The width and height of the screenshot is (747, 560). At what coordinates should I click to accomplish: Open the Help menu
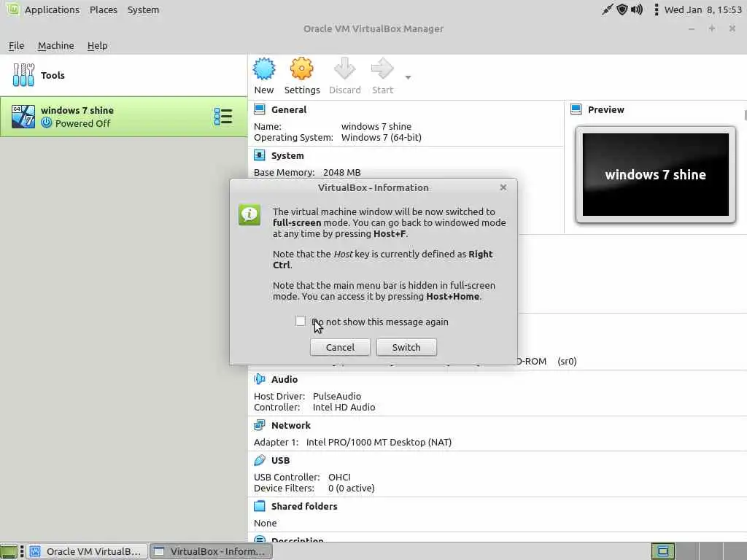[97, 46]
